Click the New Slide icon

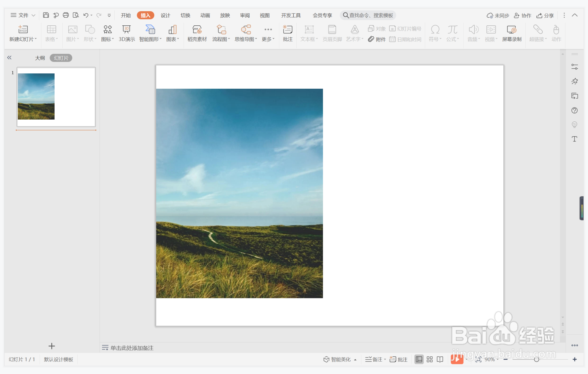[x=23, y=29]
